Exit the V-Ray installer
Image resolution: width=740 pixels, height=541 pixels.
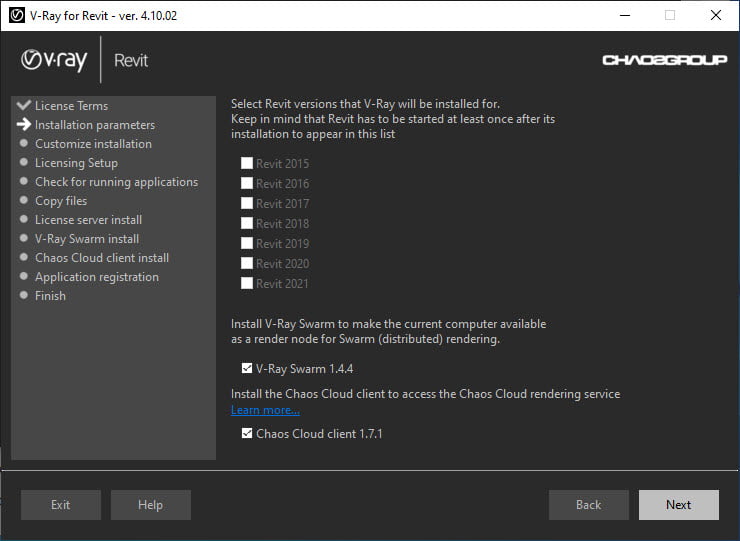pos(61,505)
